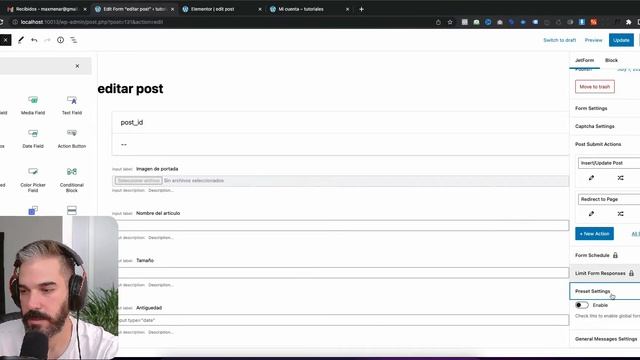Click the Imagen de portada field label
640x360 pixels.
tap(157, 169)
